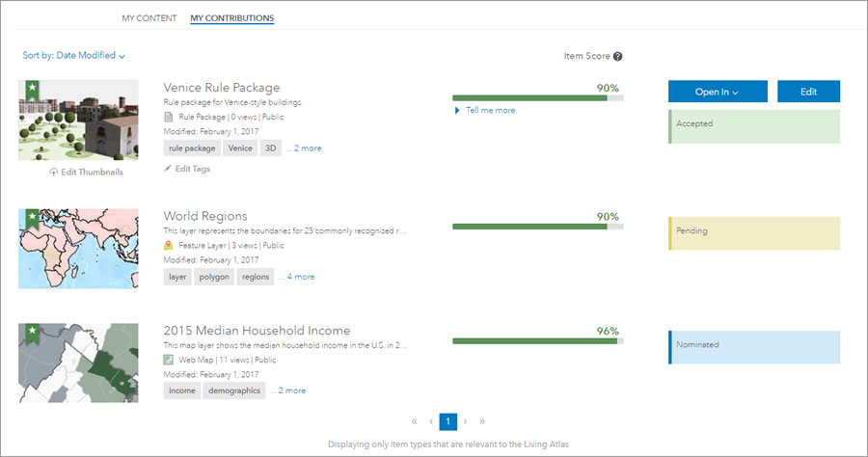Open the World Regions item title
The height and width of the screenshot is (457, 868).
point(204,216)
